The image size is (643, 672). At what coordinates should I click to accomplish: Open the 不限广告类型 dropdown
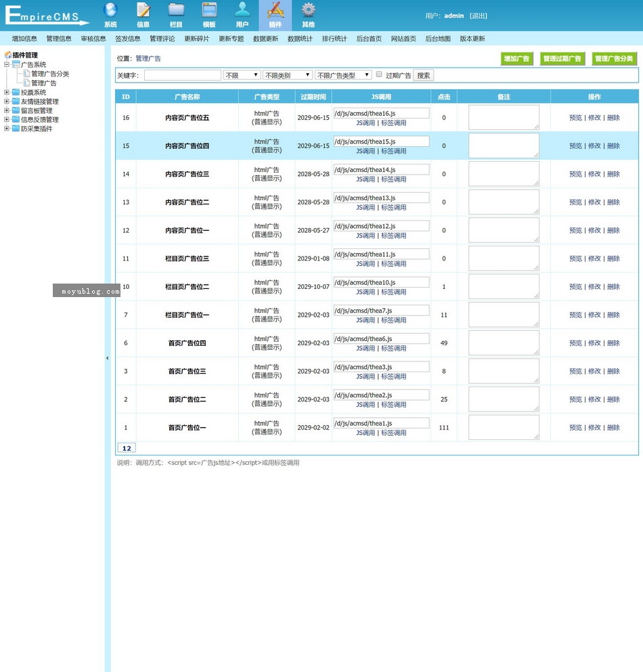click(343, 75)
